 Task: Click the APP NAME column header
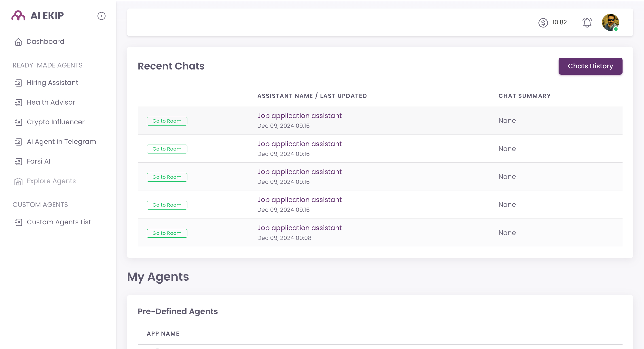(163, 334)
